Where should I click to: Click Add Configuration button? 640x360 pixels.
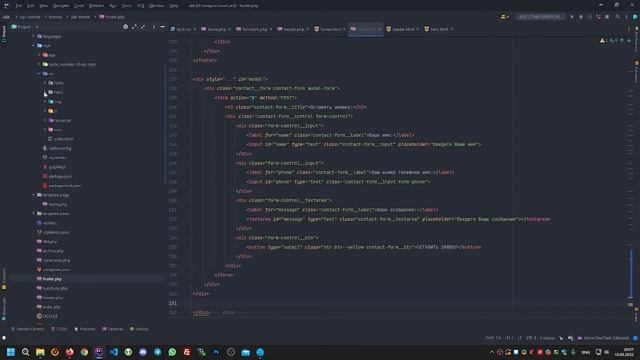540,17
